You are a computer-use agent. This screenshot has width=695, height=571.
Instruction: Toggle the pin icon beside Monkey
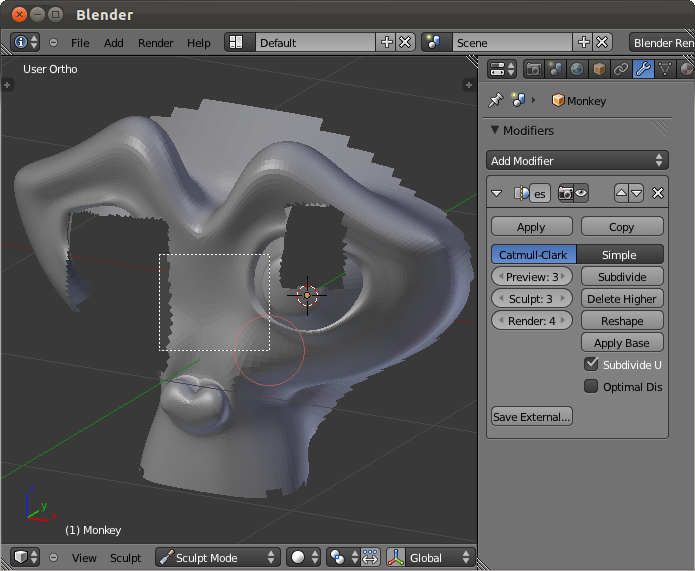[x=496, y=100]
